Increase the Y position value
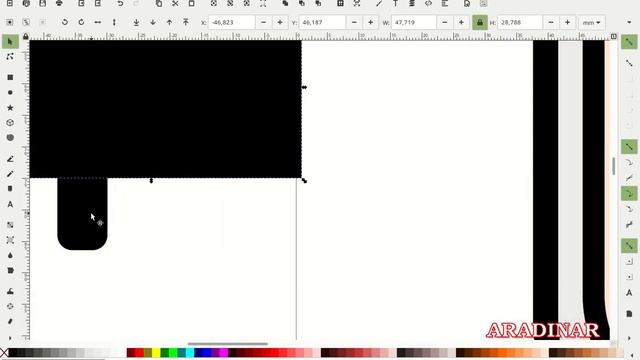Screen dimensions: 640x360 (x=371, y=22)
